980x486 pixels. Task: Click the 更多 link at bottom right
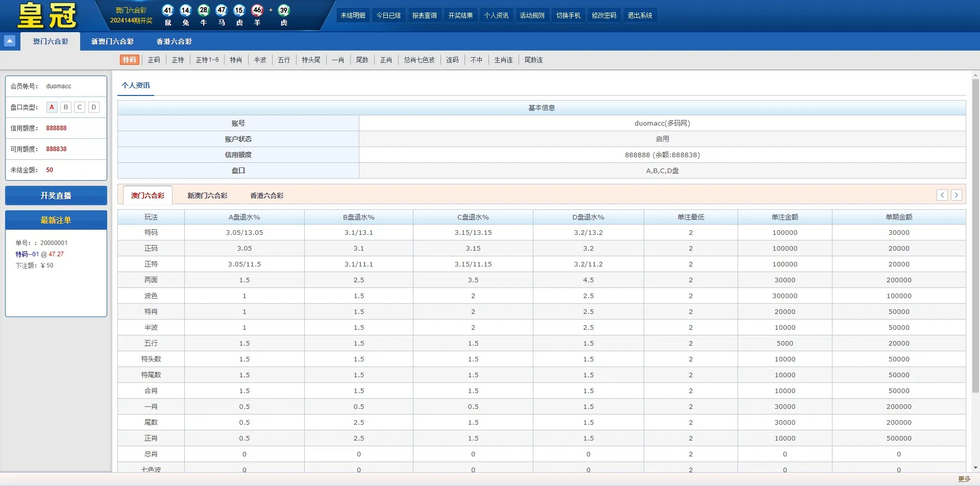coord(964,479)
